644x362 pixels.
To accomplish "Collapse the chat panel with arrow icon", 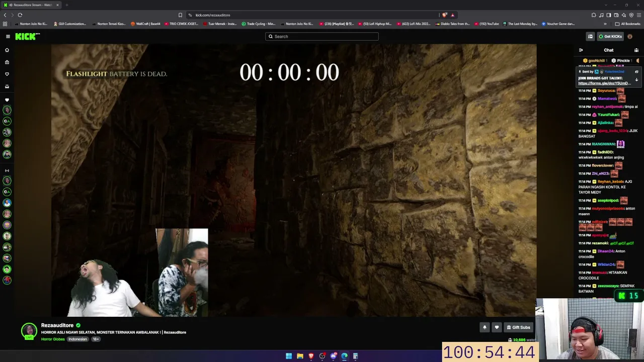I will tap(581, 50).
